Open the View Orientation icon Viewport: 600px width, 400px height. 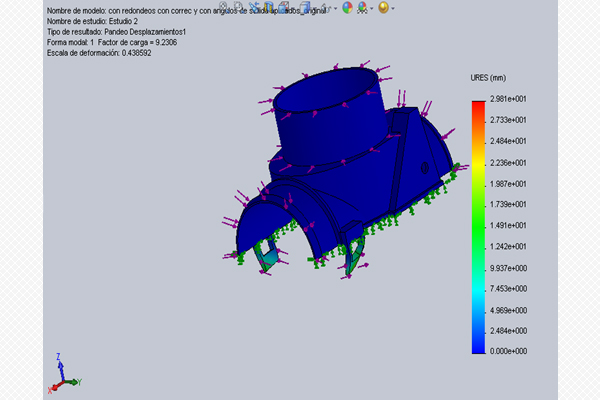[284, 6]
